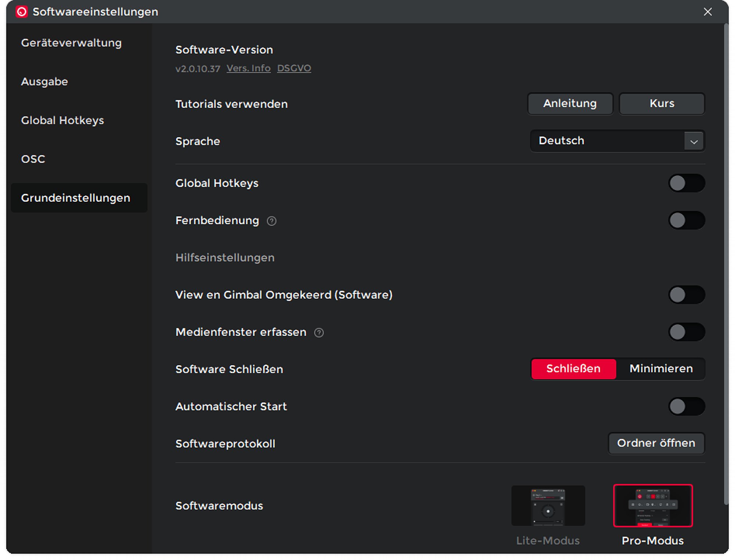Expand the Sprache dropdown arrow
This screenshot has width=735, height=560.
click(x=693, y=141)
